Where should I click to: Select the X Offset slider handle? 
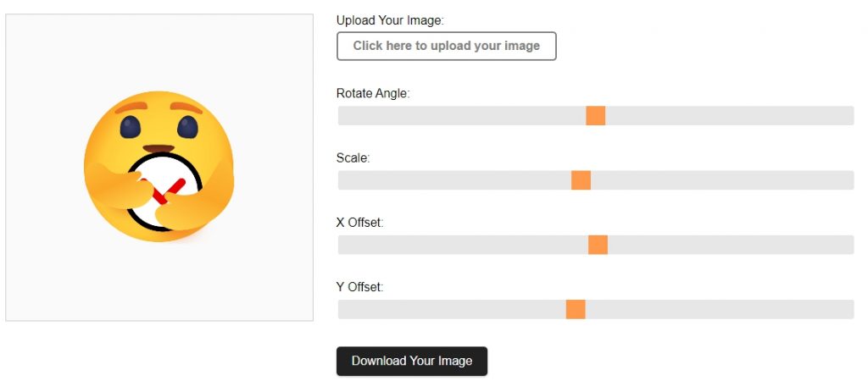[598, 245]
